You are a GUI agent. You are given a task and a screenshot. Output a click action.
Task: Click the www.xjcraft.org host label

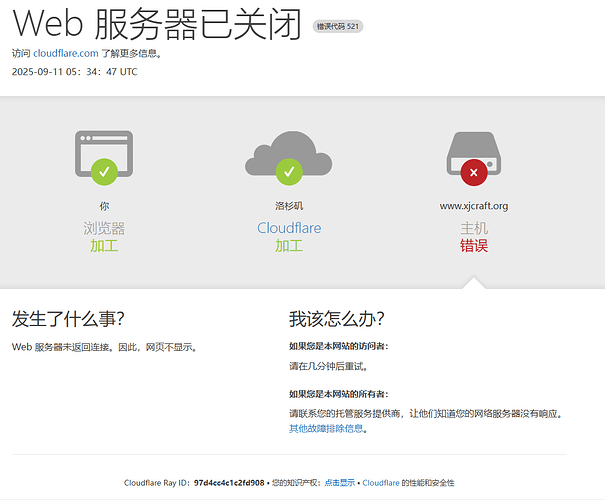click(474, 206)
